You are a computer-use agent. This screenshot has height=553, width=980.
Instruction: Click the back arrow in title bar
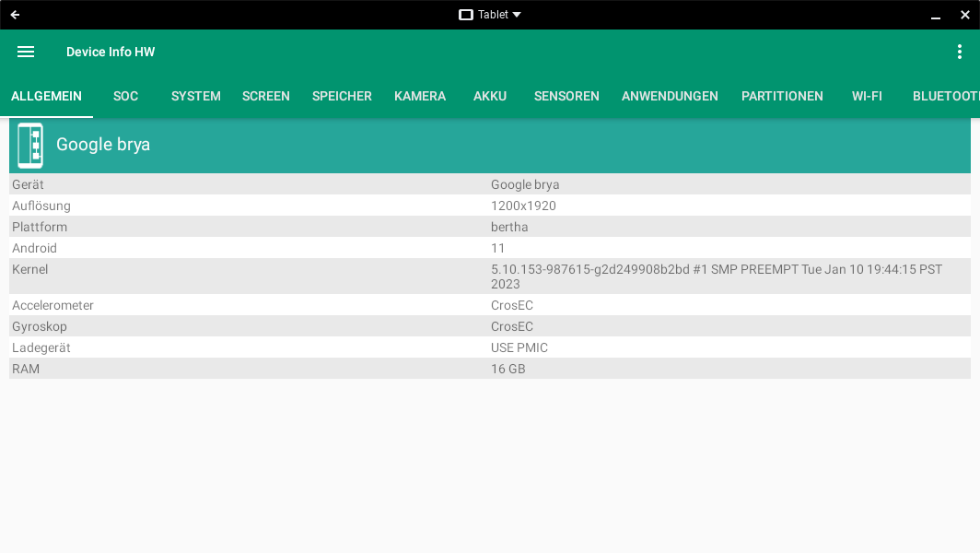coord(15,15)
